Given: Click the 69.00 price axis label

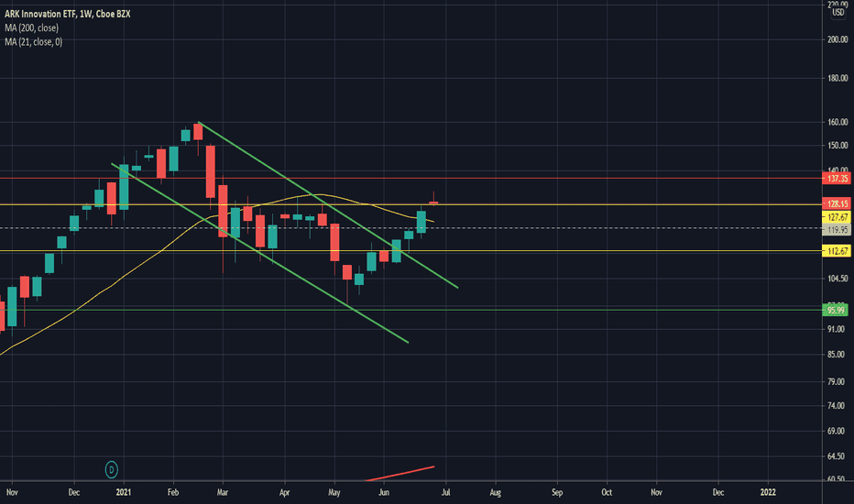Looking at the screenshot, I should 836,431.
